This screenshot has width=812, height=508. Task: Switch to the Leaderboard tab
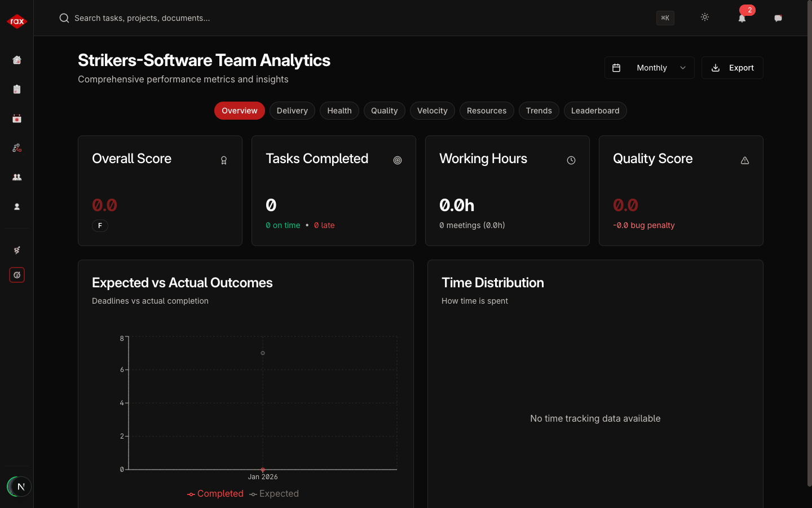[x=595, y=111]
